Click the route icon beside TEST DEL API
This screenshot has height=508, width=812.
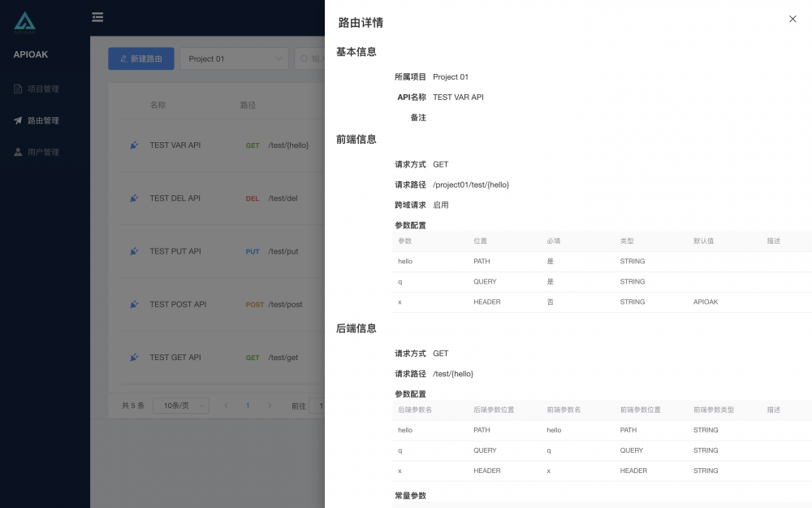tap(134, 198)
